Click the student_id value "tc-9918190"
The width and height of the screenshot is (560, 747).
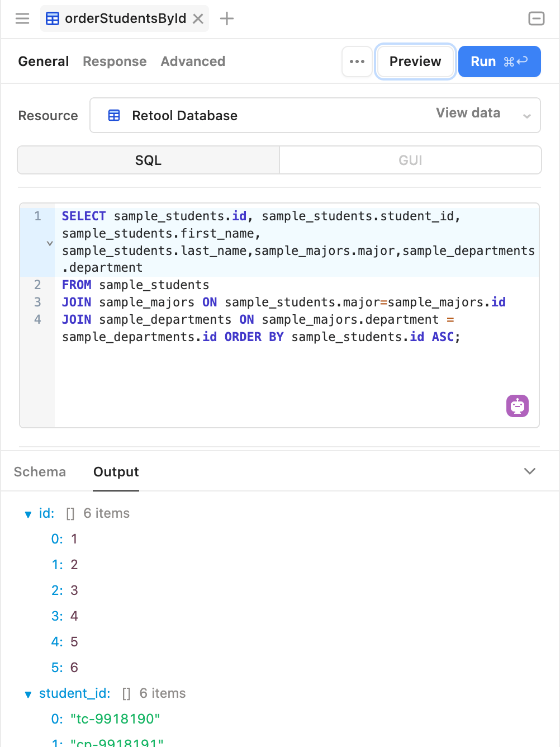click(x=116, y=719)
